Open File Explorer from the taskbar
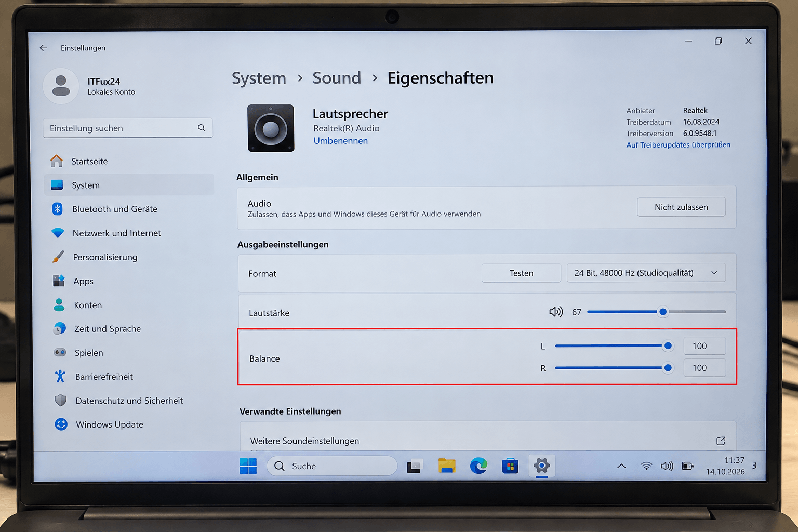Screen dimensions: 798x532 point(446,466)
